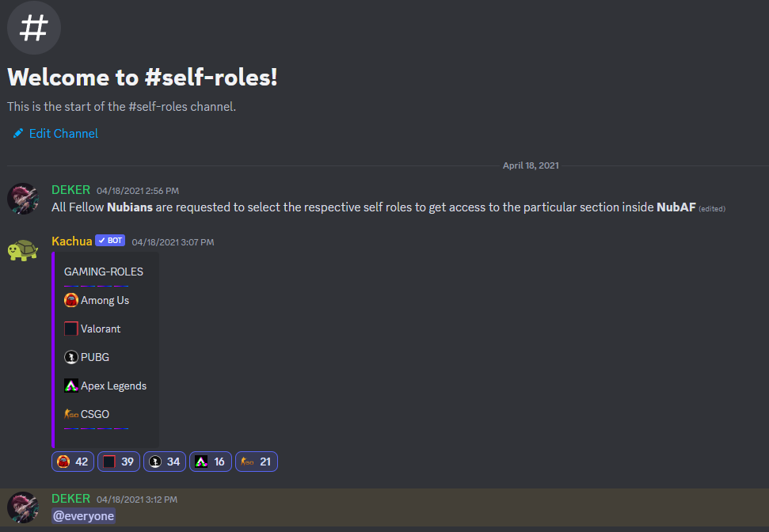769x532 pixels.
Task: Click the pencil icon beside Edit Channel
Action: coord(18,134)
